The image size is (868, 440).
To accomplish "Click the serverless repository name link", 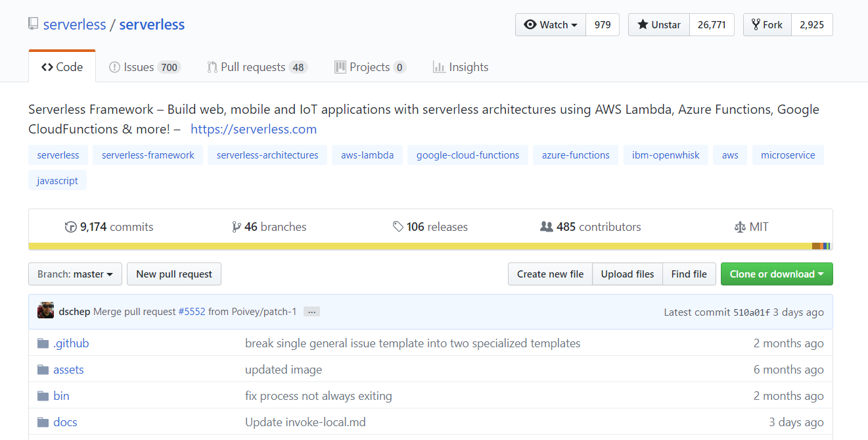I will tap(152, 24).
